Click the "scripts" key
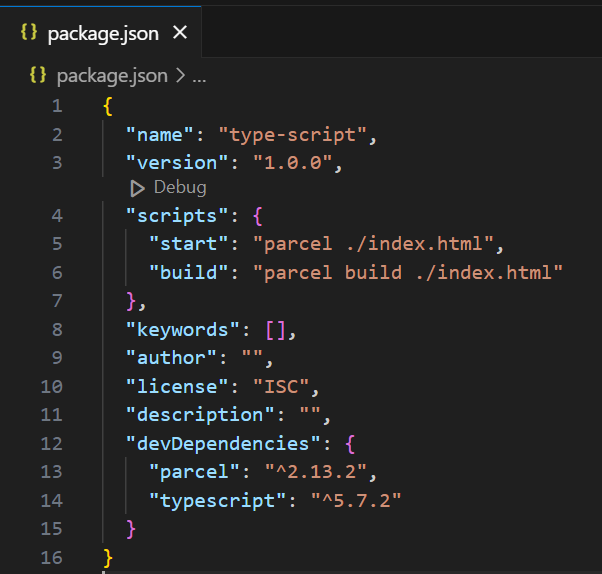The height and width of the screenshot is (574, 602). [177, 216]
